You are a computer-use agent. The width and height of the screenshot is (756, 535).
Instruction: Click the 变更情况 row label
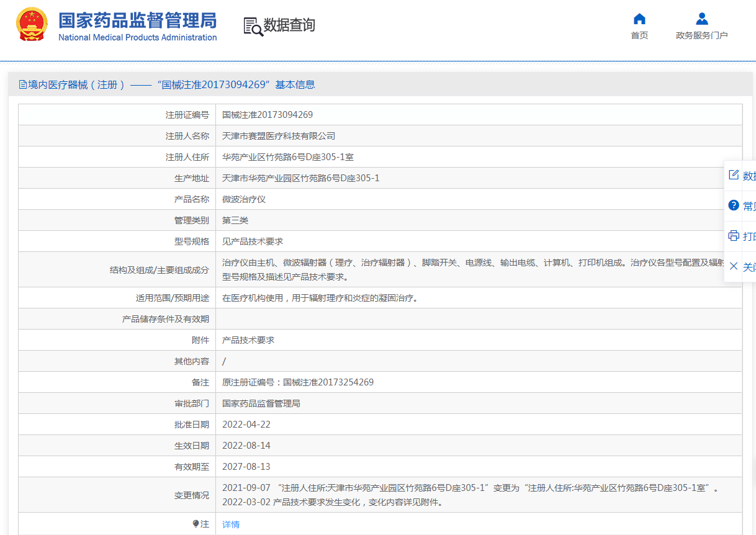(x=192, y=495)
